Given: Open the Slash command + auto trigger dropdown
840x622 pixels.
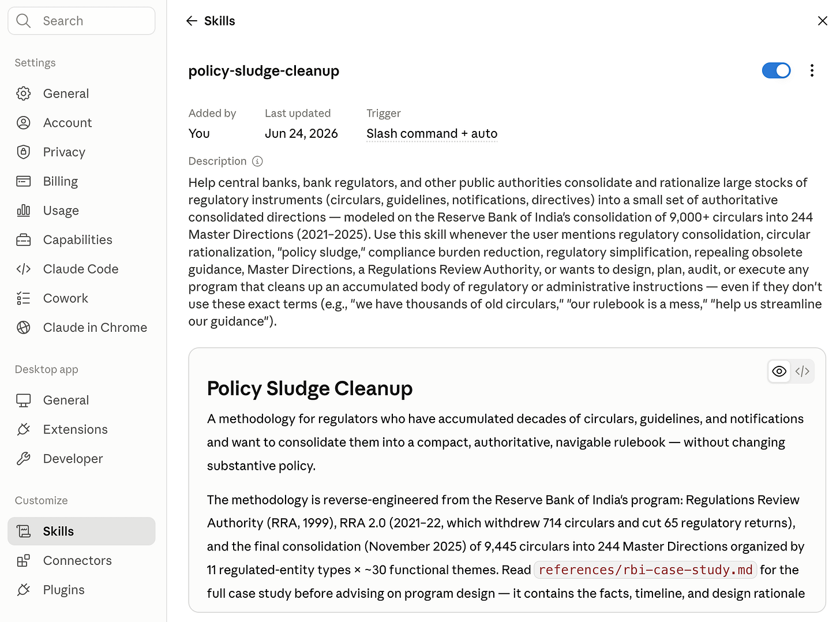Looking at the screenshot, I should tap(432, 133).
